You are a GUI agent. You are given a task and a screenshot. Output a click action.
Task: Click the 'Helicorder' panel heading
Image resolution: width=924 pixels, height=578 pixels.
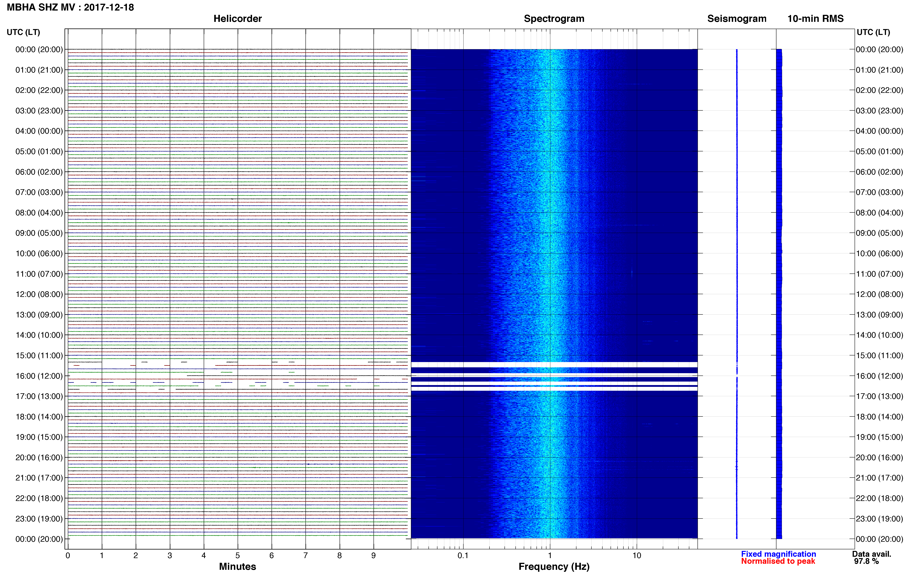coord(238,19)
